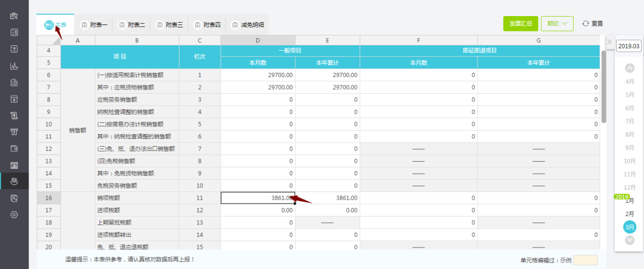Open the calendar icon in left sidebar
The width and height of the screenshot is (644, 269).
14,98
